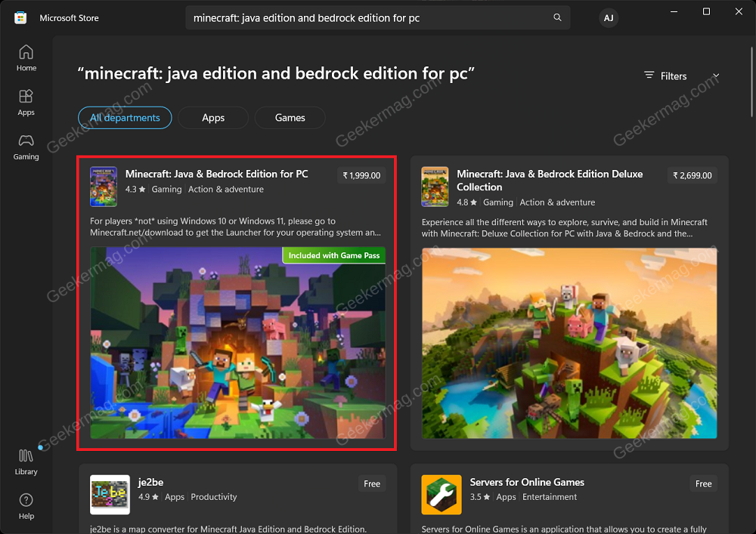Select the Apps department filter tab
This screenshot has width=756, height=534.
click(213, 118)
